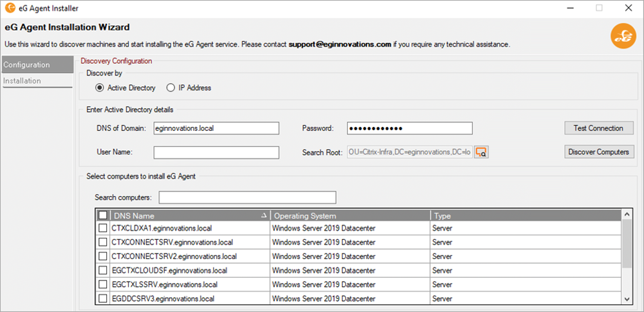Select the EGDDCSRV3.eginnovations.local name cell
The height and width of the screenshot is (312, 644).
[x=190, y=298]
